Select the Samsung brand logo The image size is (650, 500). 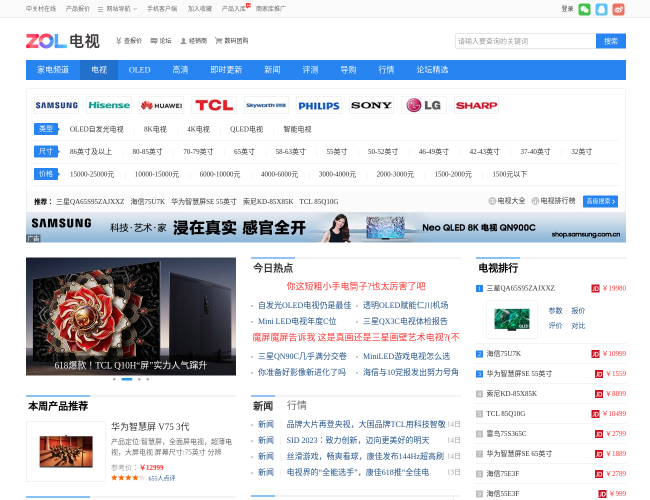[56, 105]
